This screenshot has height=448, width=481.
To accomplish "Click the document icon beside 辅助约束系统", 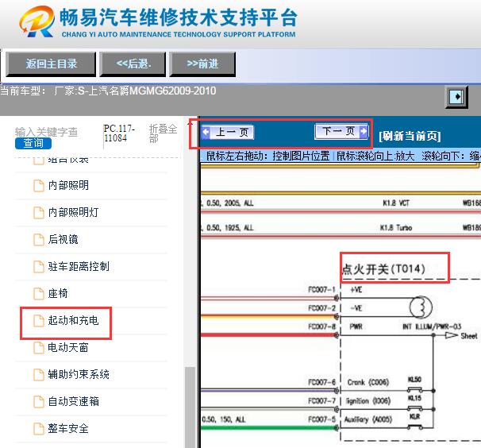I will click(x=39, y=375).
